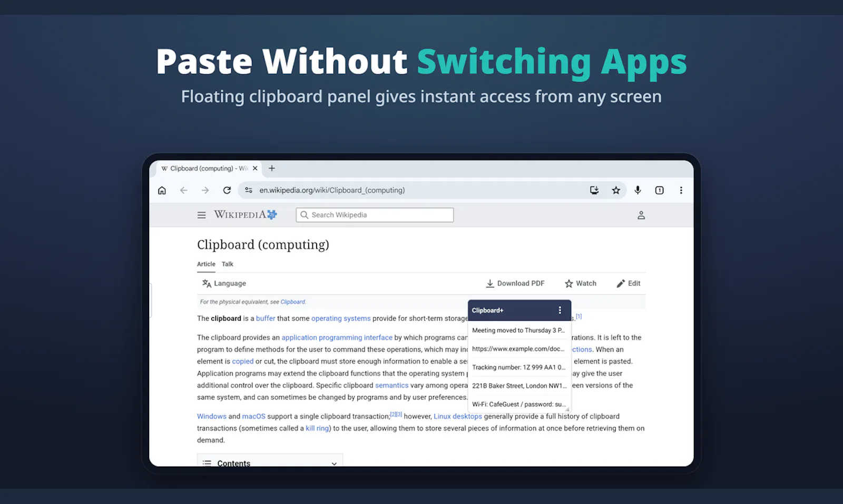Switch to the Talk tab
Viewport: 843px width, 504px height.
coord(227,264)
